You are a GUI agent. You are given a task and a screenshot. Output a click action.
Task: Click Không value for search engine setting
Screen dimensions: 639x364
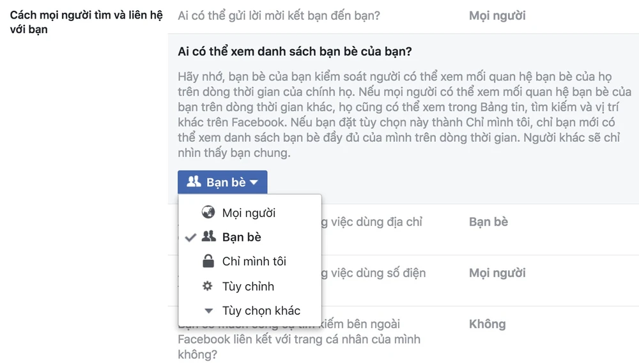pyautogui.click(x=487, y=324)
